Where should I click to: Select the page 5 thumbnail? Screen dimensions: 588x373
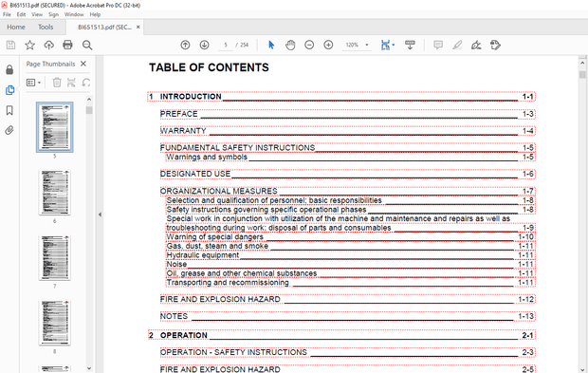[x=55, y=127]
